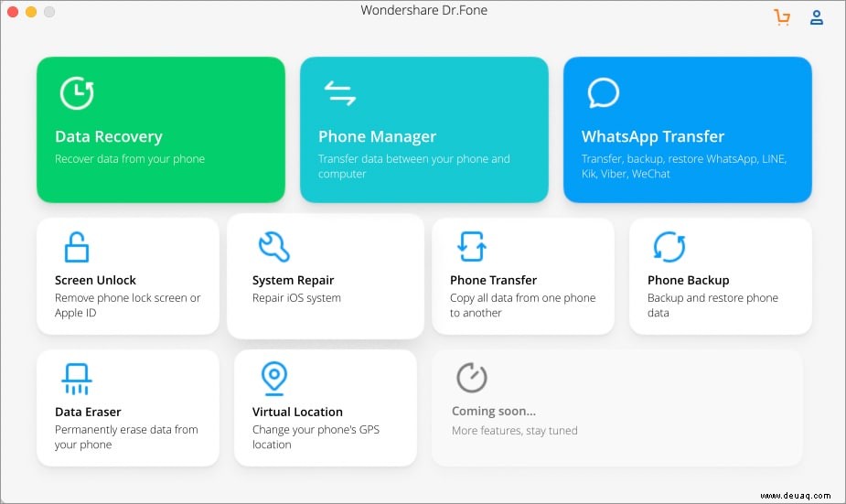Select the Screen Unlock title
The width and height of the screenshot is (846, 504).
95,280
